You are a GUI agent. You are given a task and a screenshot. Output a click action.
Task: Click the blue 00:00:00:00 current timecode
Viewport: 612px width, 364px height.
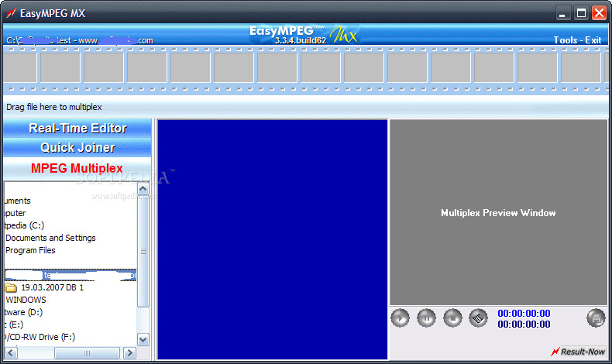[x=524, y=314]
